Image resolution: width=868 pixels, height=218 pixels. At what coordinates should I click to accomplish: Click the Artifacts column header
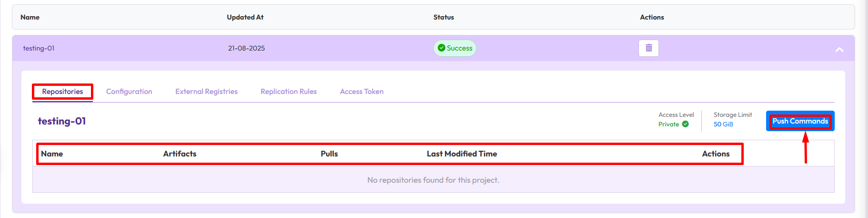point(180,154)
